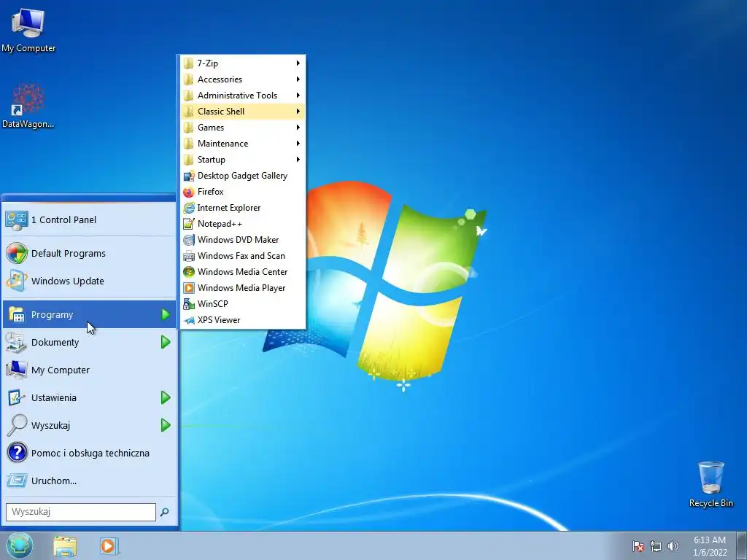Open the Recycle Bin on desktop

coord(711,484)
